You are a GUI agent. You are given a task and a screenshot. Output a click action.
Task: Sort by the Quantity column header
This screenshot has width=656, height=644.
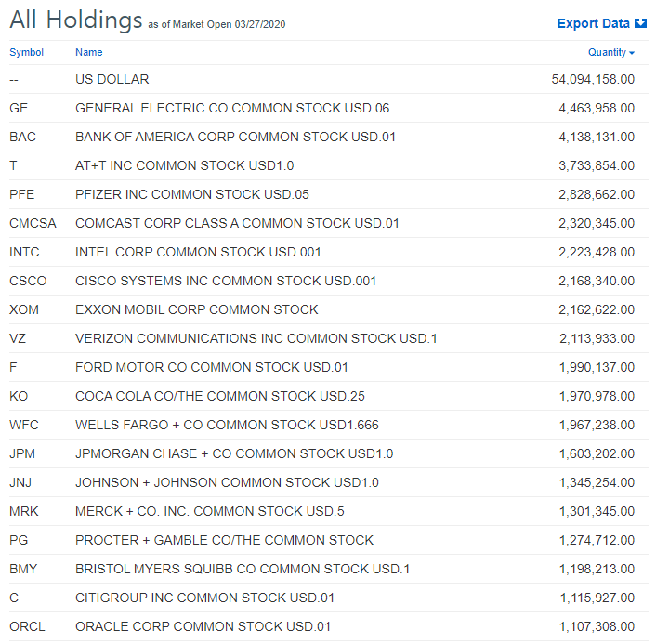607,52
